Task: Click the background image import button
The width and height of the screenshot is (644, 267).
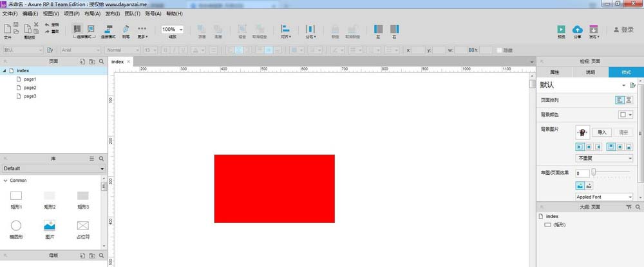Action: (602, 132)
